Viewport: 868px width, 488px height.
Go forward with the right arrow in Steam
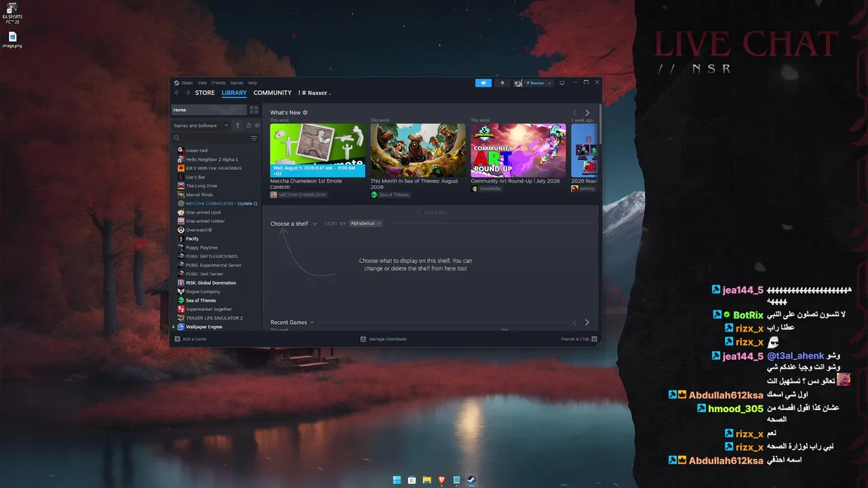[x=188, y=93]
